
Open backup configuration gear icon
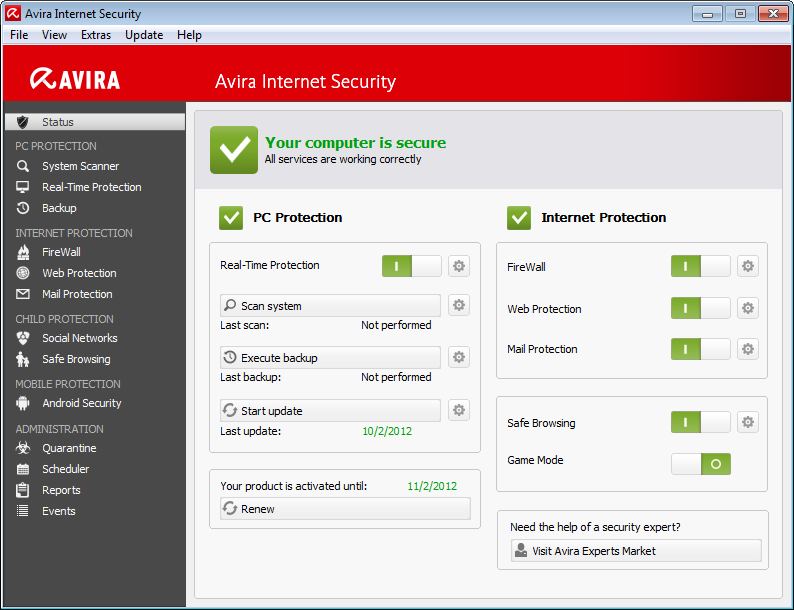coord(459,357)
